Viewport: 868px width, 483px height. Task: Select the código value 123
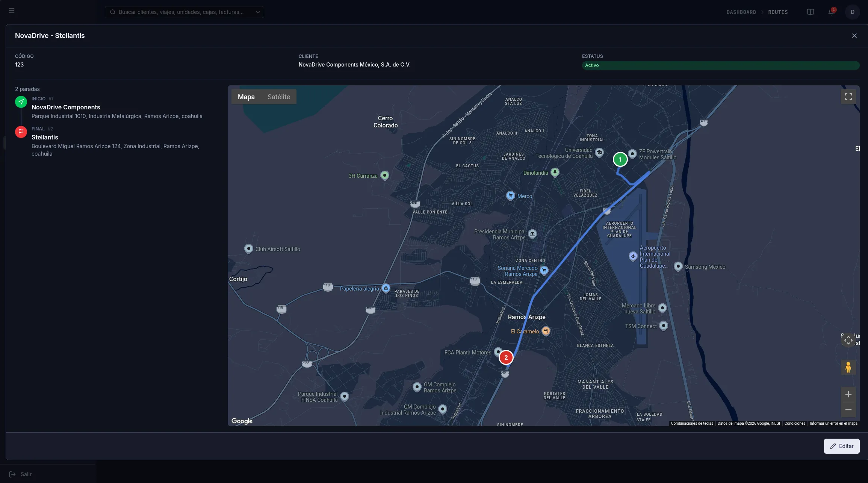click(19, 65)
